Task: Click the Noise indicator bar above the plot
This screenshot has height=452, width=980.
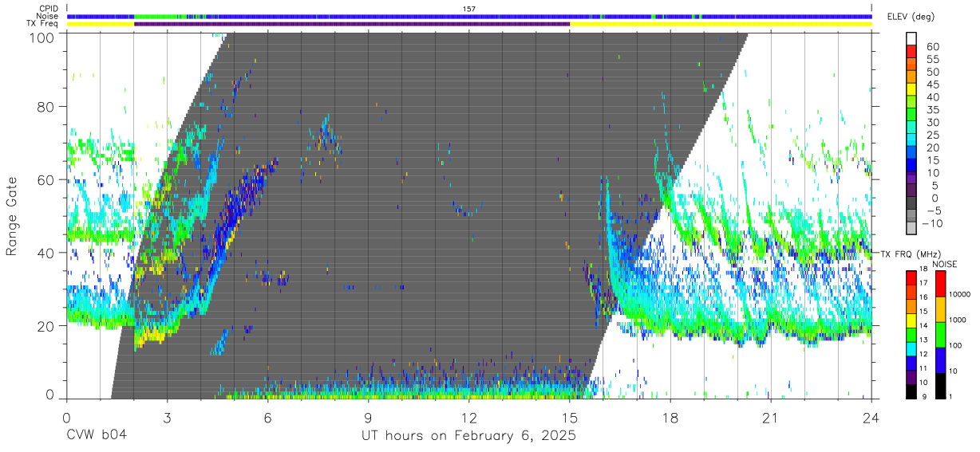Action: click(x=469, y=16)
